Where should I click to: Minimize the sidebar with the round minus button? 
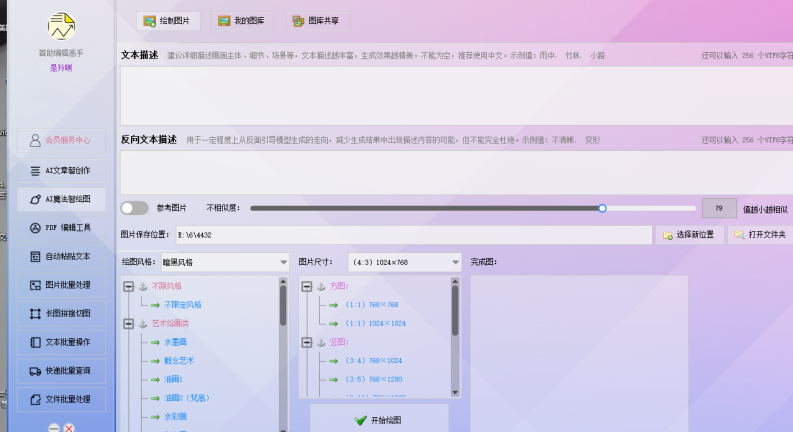(54, 428)
